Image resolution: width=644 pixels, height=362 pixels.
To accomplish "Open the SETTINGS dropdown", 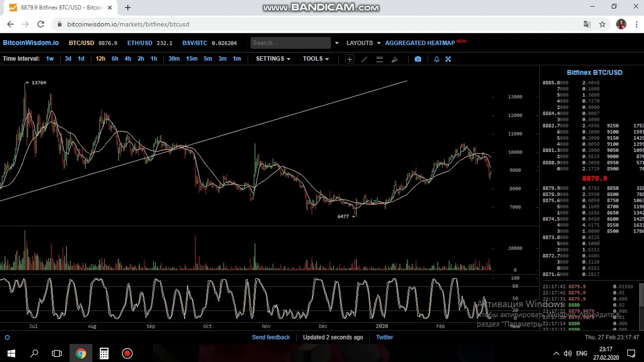I will coord(273,59).
